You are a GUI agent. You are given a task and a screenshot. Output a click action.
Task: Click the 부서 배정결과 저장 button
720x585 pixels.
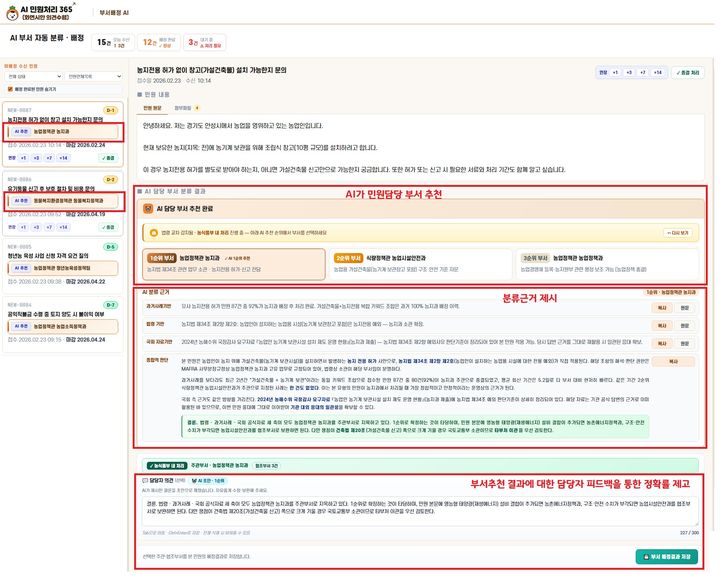click(667, 557)
